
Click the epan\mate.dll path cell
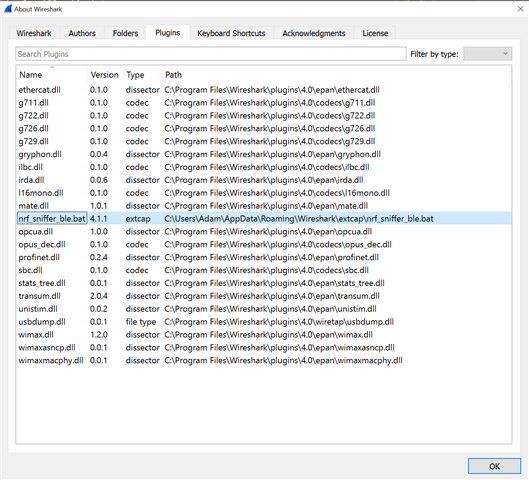[x=266, y=206]
